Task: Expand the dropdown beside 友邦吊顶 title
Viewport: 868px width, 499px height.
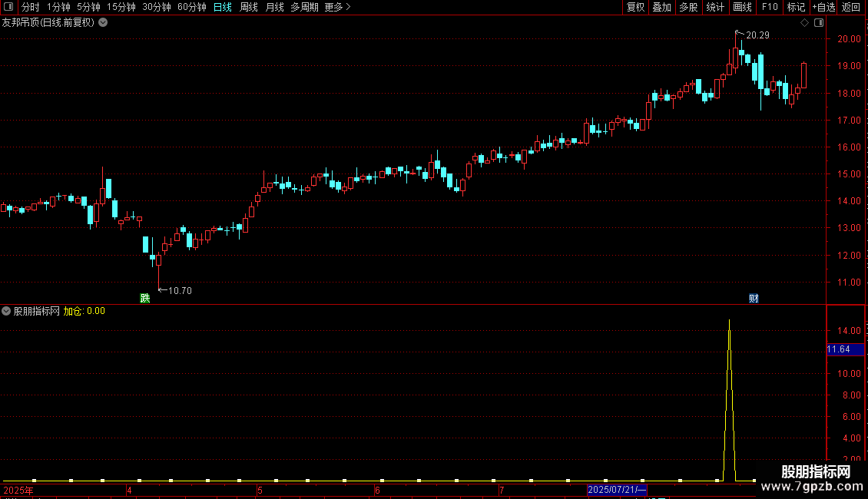Action: pyautogui.click(x=103, y=23)
